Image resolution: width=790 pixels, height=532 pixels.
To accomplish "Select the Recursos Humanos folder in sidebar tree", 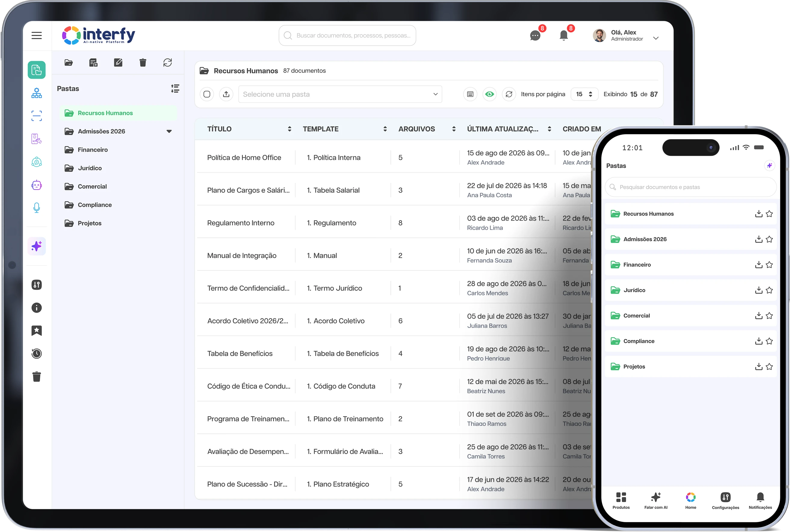I will point(118,113).
